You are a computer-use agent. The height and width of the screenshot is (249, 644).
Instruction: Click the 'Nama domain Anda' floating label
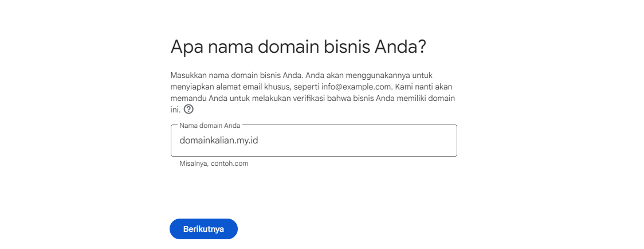(x=210, y=125)
